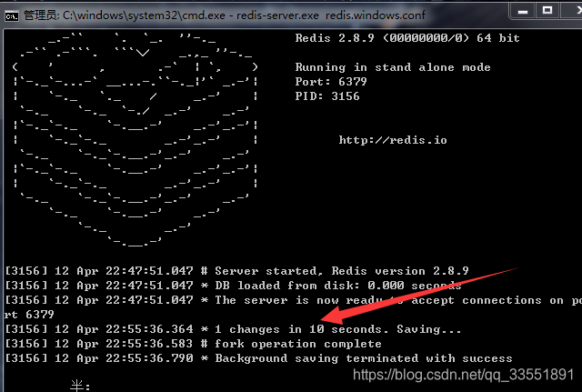Image resolution: width=582 pixels, height=392 pixels.
Task: Select the "The server is now ready" log line
Action: [293, 300]
